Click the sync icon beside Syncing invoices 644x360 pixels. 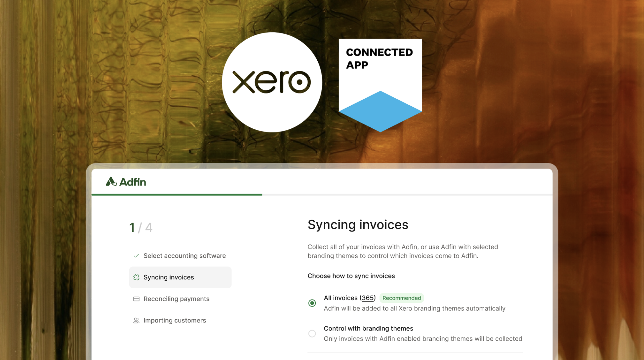[136, 277]
